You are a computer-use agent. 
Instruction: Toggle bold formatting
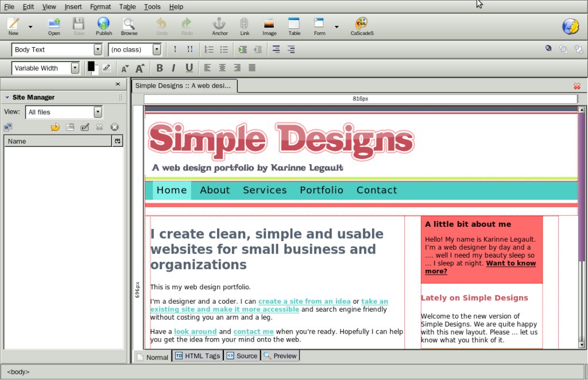point(160,68)
